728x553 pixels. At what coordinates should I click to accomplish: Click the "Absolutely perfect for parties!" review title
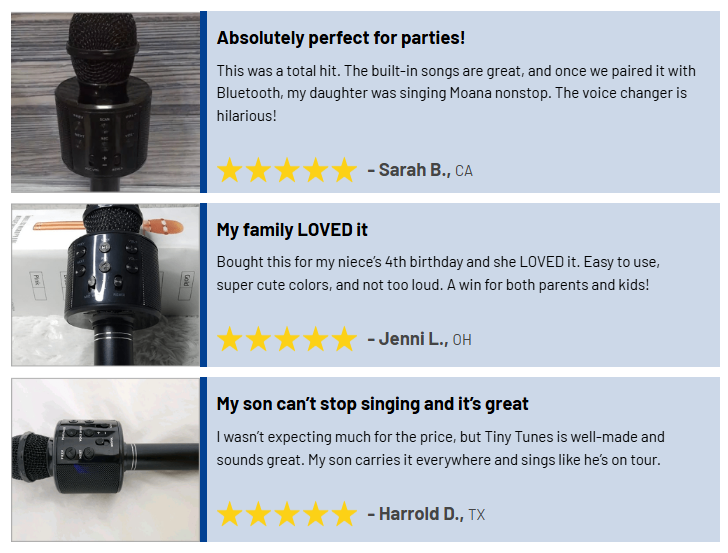coord(340,38)
